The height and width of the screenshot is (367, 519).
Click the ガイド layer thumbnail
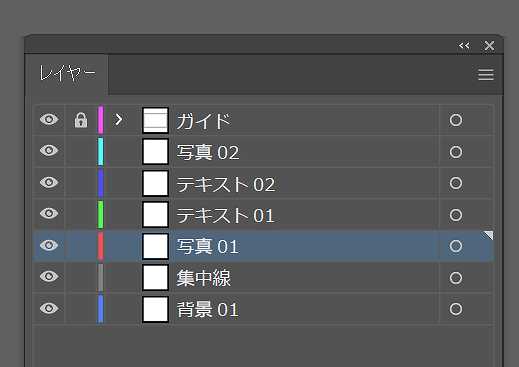tap(155, 120)
